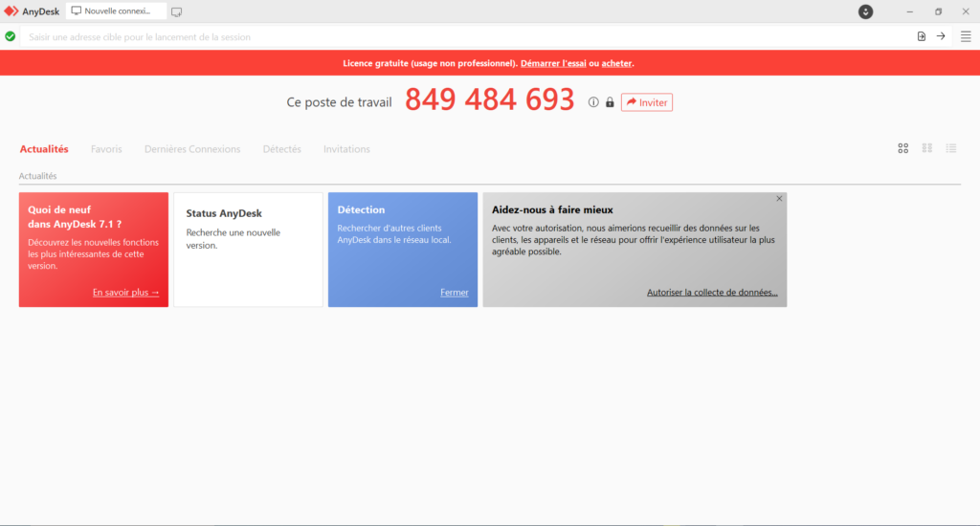Switch to large tiles view
980x526 pixels.
[903, 148]
